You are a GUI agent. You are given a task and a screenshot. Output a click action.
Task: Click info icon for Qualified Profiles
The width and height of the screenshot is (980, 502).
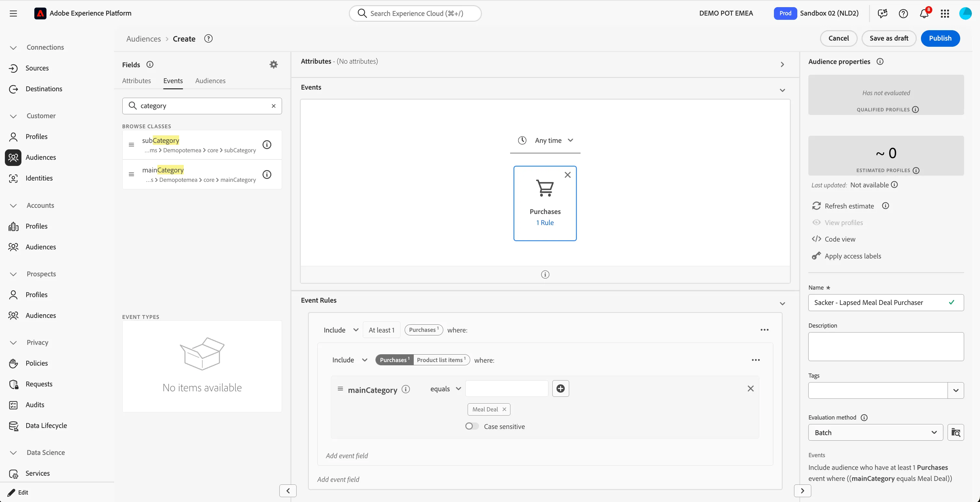tap(916, 110)
